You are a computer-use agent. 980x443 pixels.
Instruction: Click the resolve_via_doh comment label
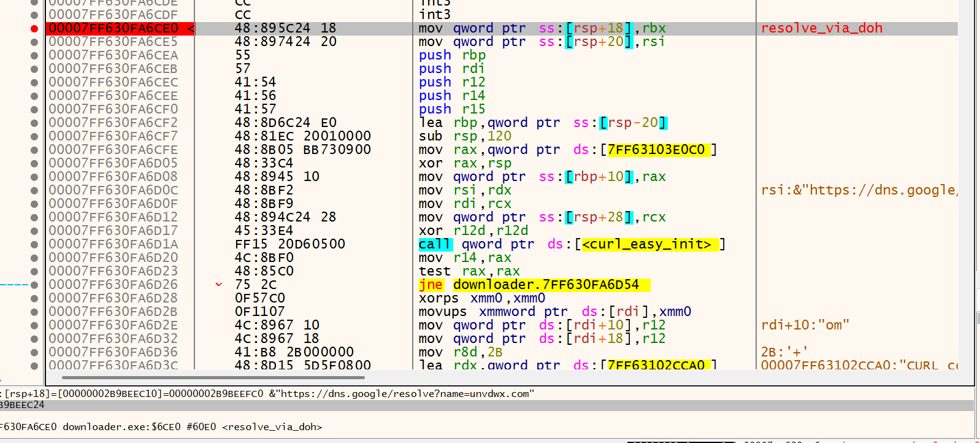821,28
